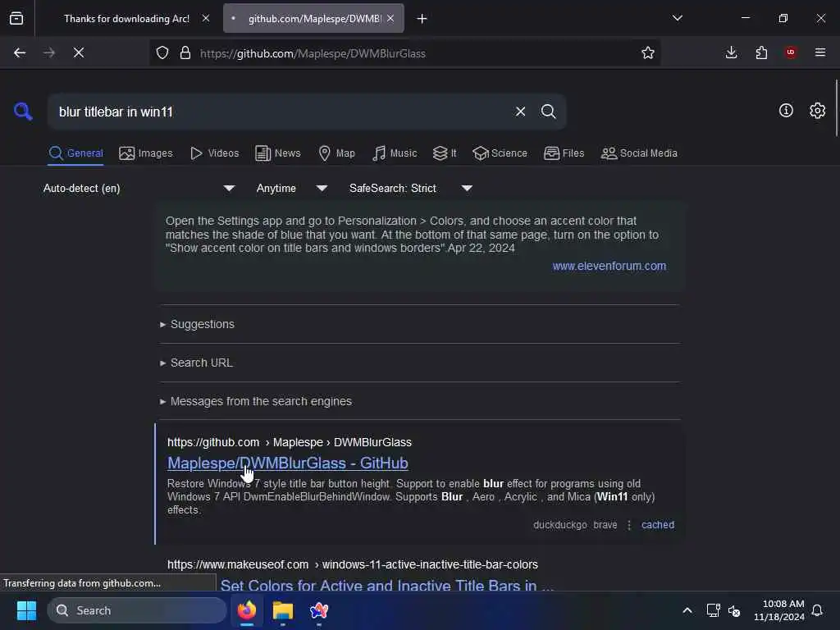
Task: Close the Thanks for downloading Arc tab
Action: [x=206, y=18]
